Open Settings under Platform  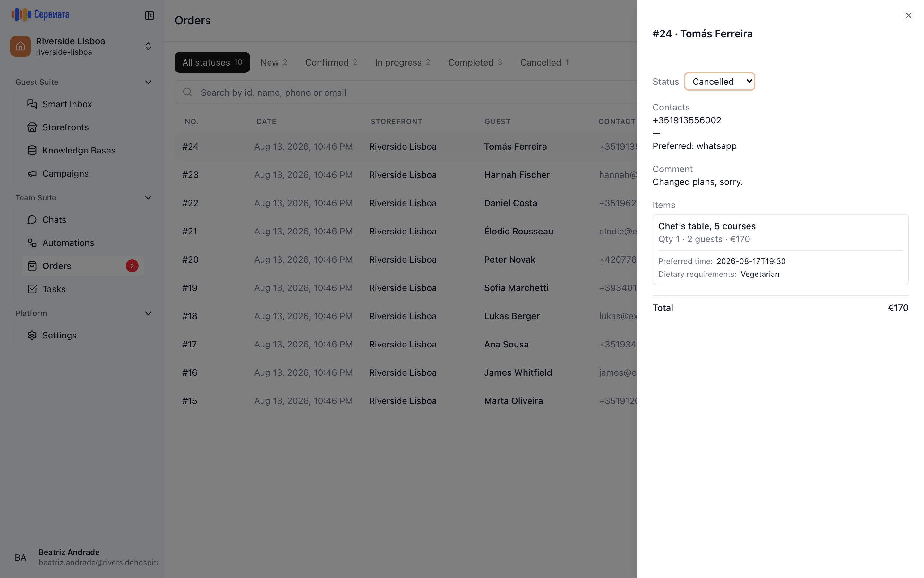83,335
